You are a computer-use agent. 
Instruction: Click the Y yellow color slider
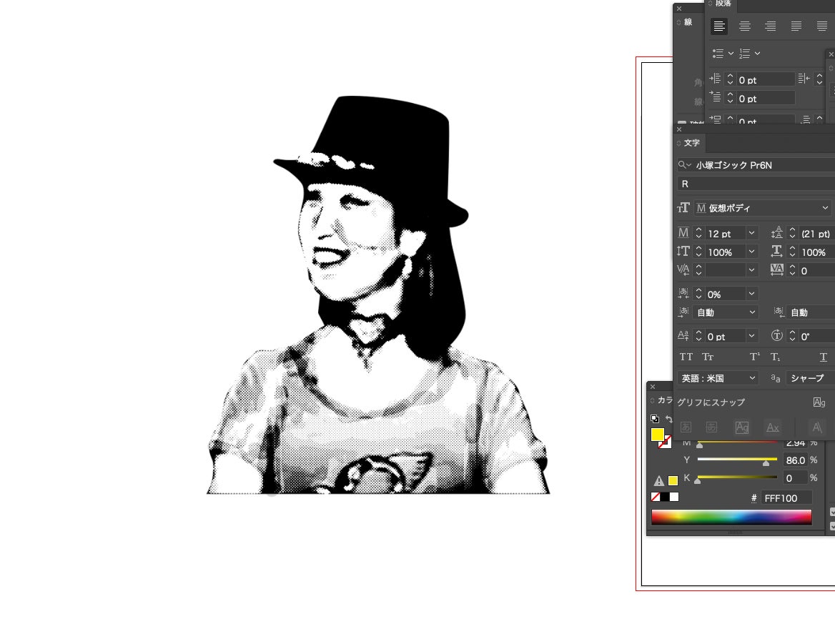[x=736, y=460]
